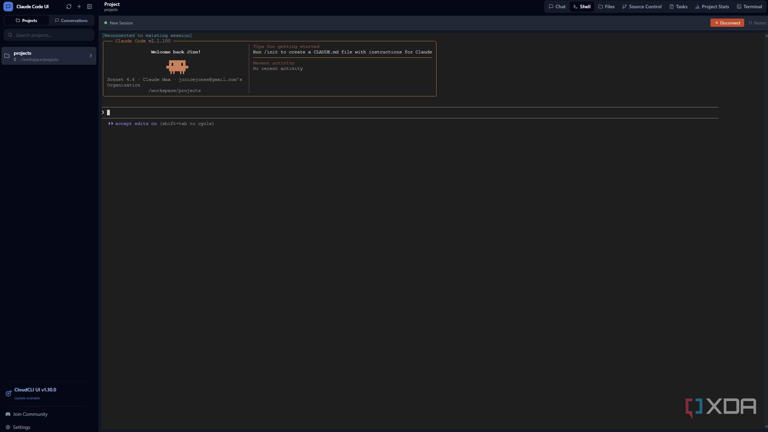Collapse the sidebar with the panel icon
The height and width of the screenshot is (432, 768).
89,6
